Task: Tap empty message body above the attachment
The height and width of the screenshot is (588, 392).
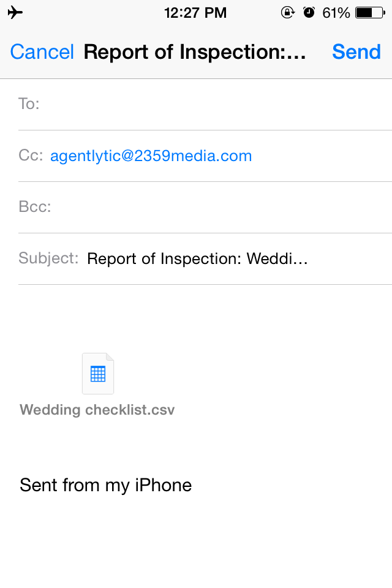Action: pyautogui.click(x=196, y=317)
